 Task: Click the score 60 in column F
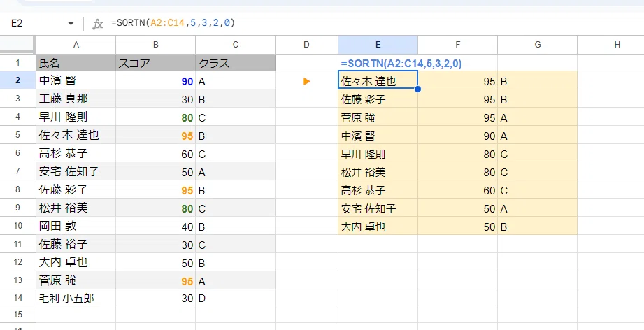[457, 190]
